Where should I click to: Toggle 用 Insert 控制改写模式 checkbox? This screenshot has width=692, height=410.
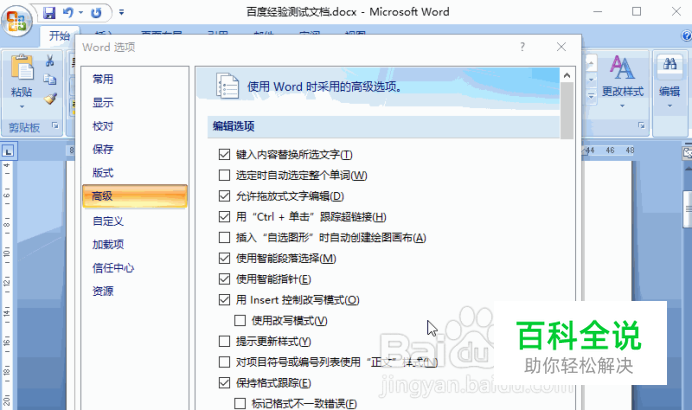point(224,300)
